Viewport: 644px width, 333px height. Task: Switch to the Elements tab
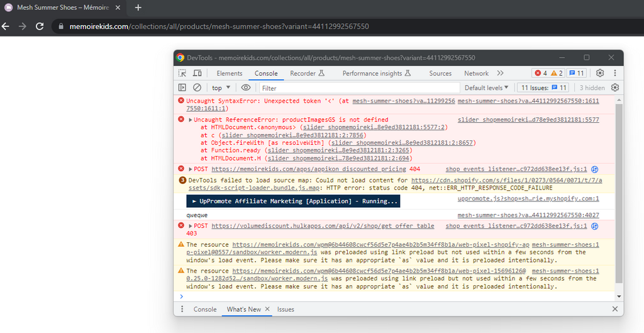click(230, 74)
